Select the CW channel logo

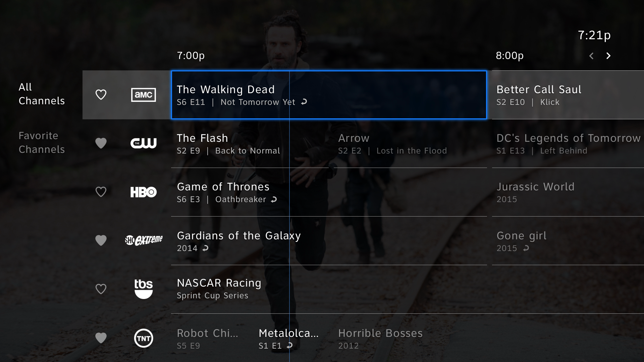(144, 143)
